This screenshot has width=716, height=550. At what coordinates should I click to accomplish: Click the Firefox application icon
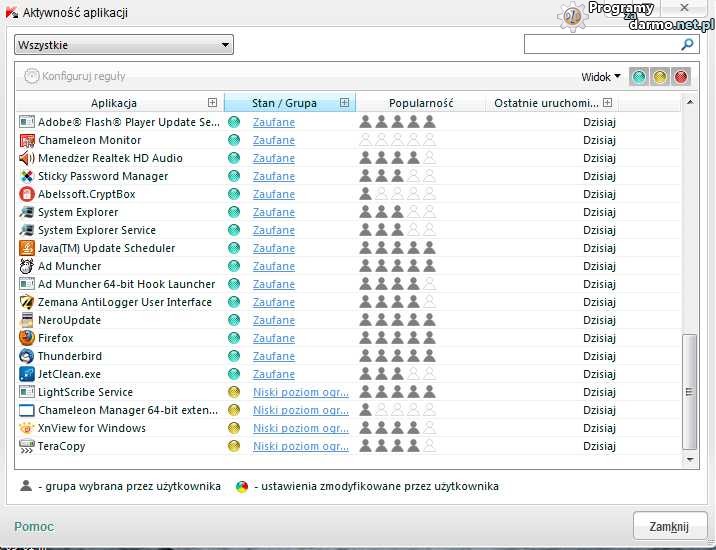(27, 338)
